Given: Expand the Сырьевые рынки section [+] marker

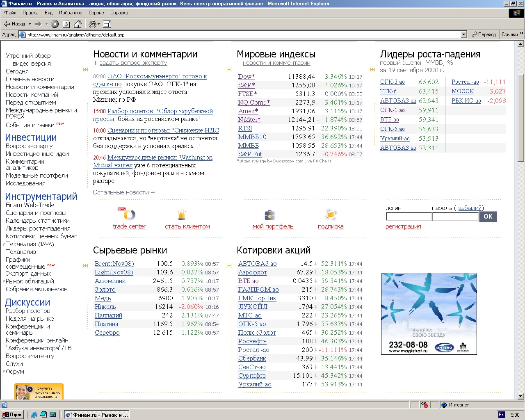Looking at the screenshot, I should [85, 265].
